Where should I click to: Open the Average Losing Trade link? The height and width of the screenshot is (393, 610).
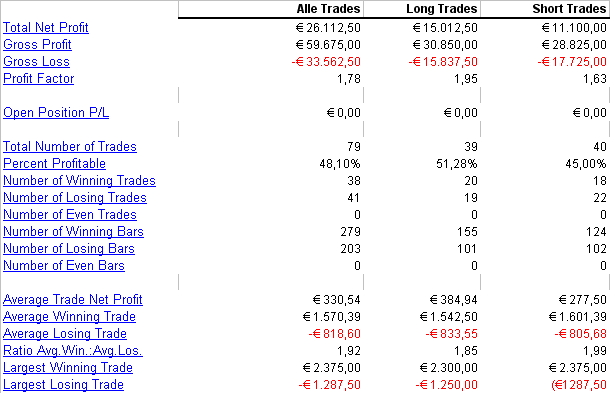click(x=65, y=334)
